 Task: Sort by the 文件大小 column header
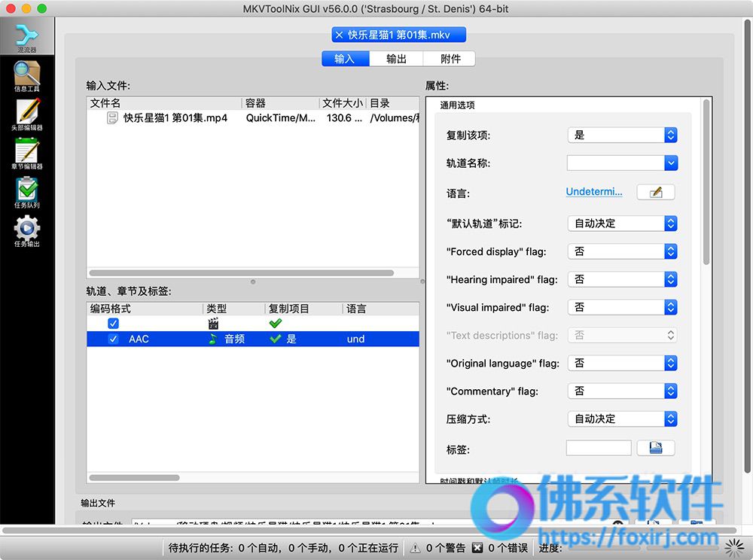click(343, 103)
